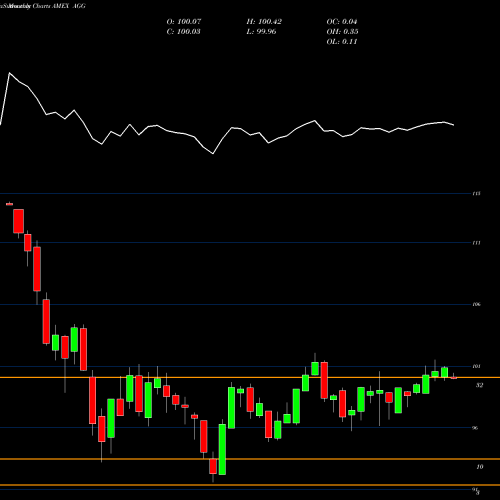Click the 111 price axis label
Screen dimensions: 500x500
476,243
